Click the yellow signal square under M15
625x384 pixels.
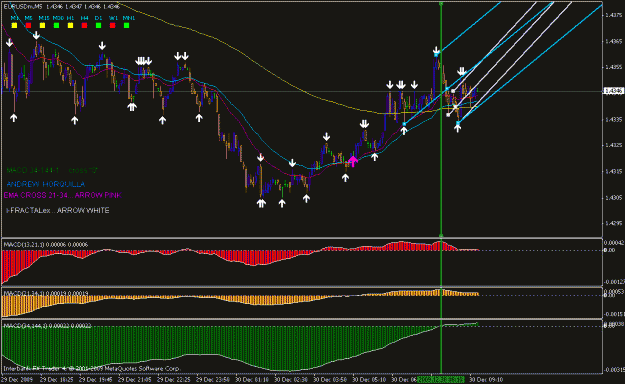click(43, 26)
